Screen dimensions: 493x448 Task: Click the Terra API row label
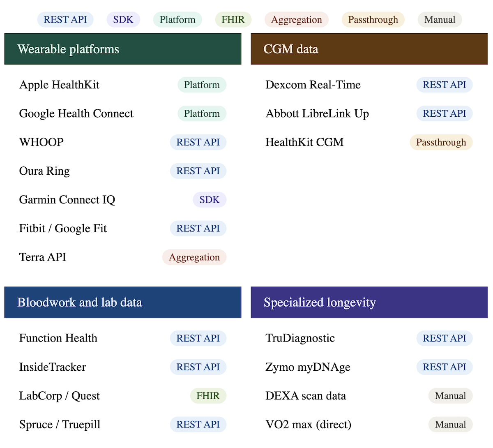click(43, 257)
